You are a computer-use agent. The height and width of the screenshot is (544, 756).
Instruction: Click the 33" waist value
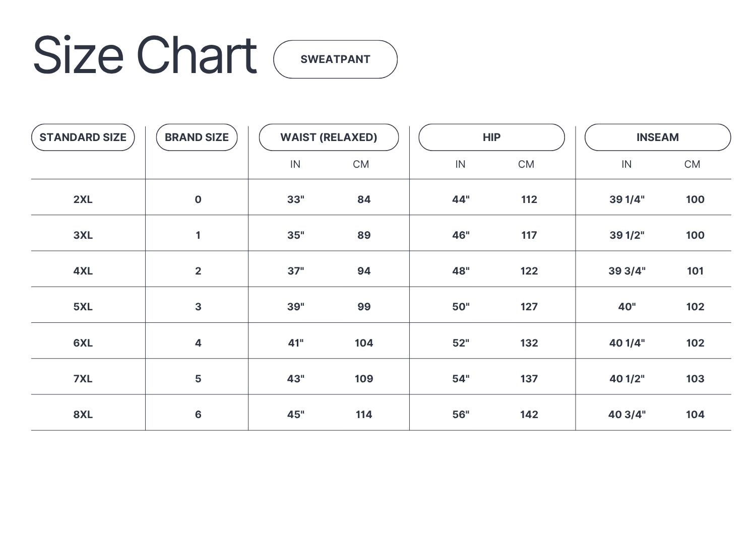point(296,199)
